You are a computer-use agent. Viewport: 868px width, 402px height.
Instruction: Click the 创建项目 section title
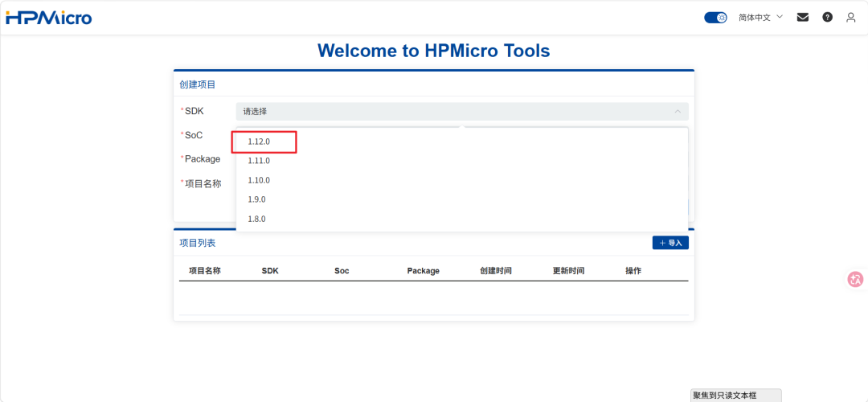197,84
